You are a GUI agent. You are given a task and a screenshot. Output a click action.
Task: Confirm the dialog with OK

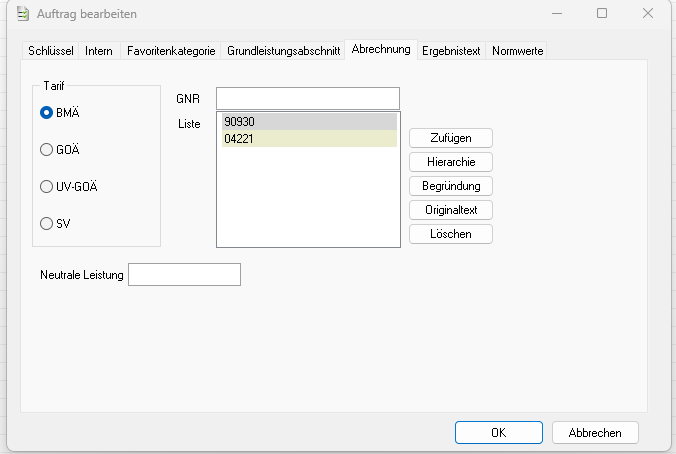pyautogui.click(x=498, y=433)
